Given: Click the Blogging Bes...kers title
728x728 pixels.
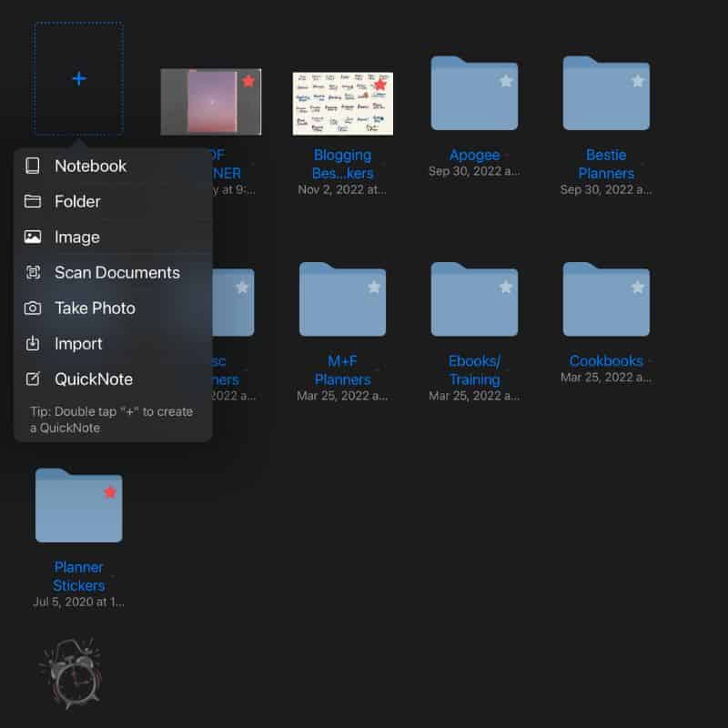Looking at the screenshot, I should (x=343, y=164).
